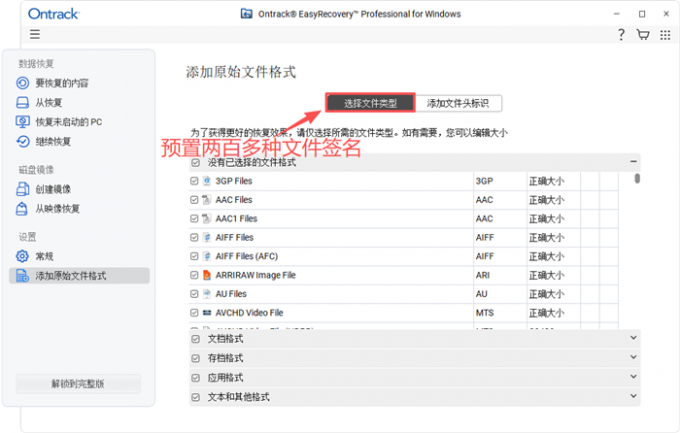The width and height of the screenshot is (680, 433).
Task: Click the 常规 settings gear icon
Action: [x=22, y=256]
